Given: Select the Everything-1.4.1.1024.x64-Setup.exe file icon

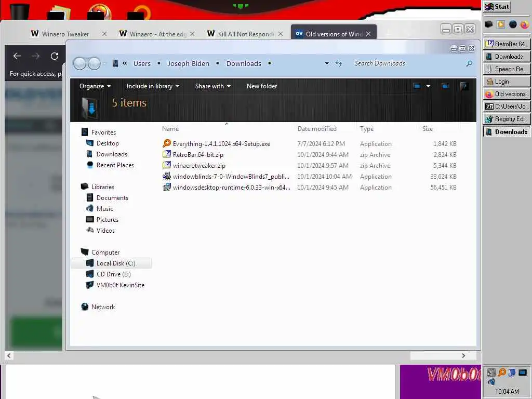Looking at the screenshot, I should [x=167, y=143].
